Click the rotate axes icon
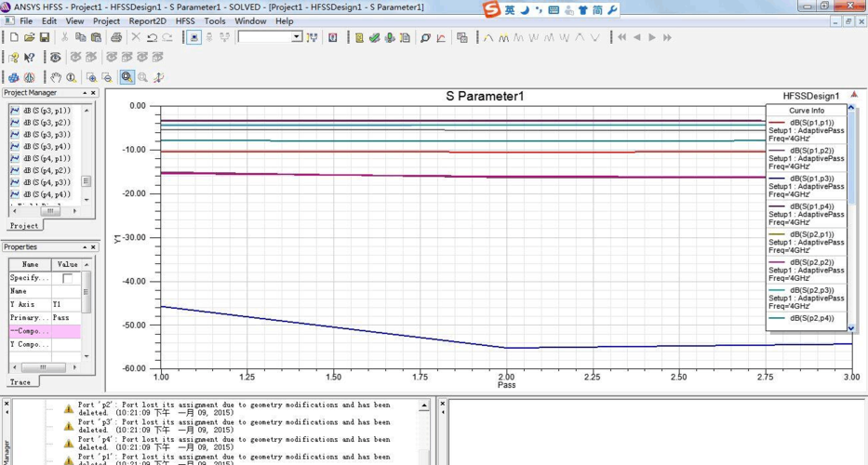This screenshot has height=465, width=868. pos(158,77)
